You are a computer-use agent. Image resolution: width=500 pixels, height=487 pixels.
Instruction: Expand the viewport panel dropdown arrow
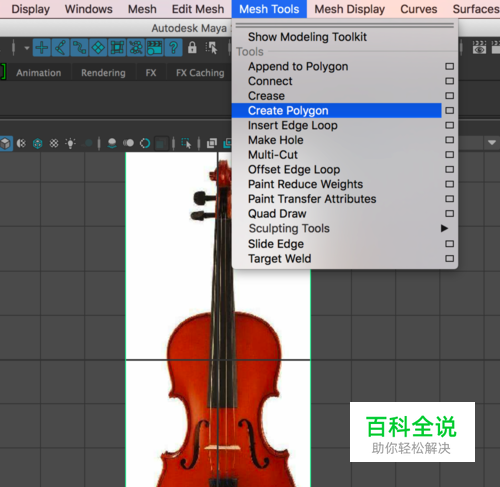pos(492,143)
